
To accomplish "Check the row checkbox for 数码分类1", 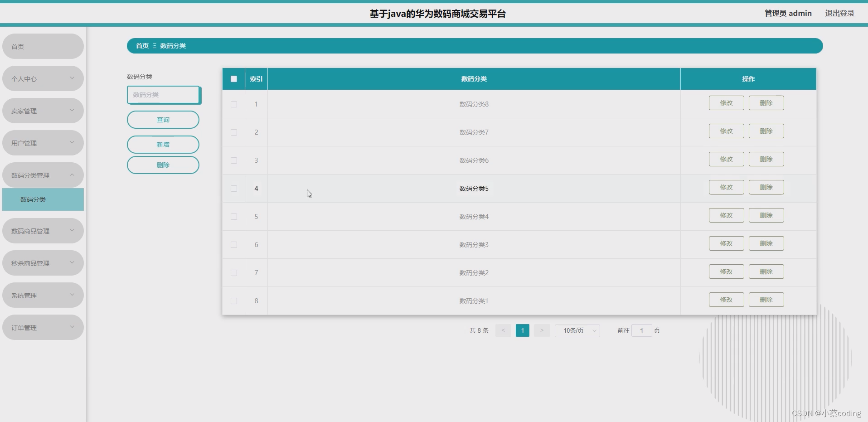I will pyautogui.click(x=234, y=301).
